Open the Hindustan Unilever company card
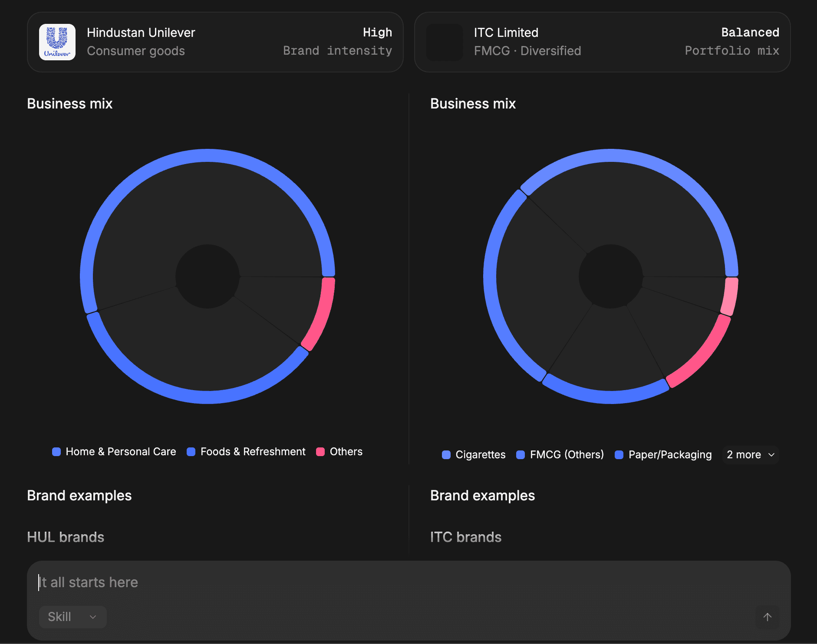 tap(215, 42)
